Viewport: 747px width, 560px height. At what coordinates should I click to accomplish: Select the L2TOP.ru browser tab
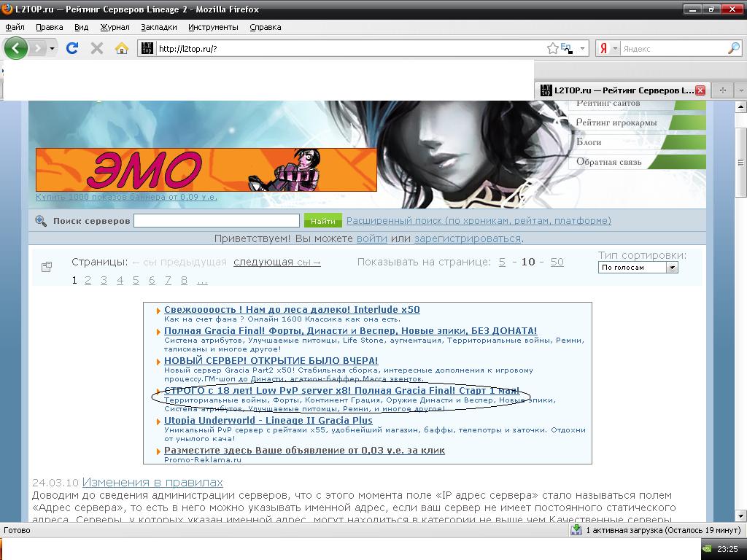(622, 90)
